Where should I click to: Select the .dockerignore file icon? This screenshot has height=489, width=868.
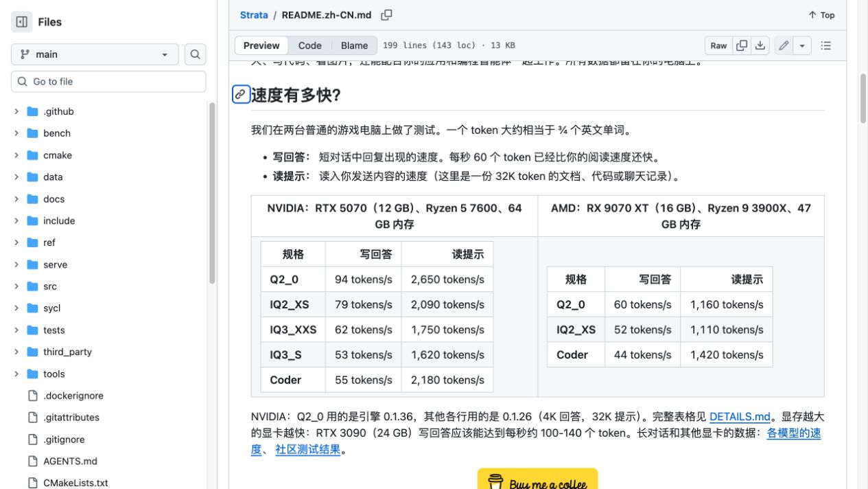[x=32, y=396]
